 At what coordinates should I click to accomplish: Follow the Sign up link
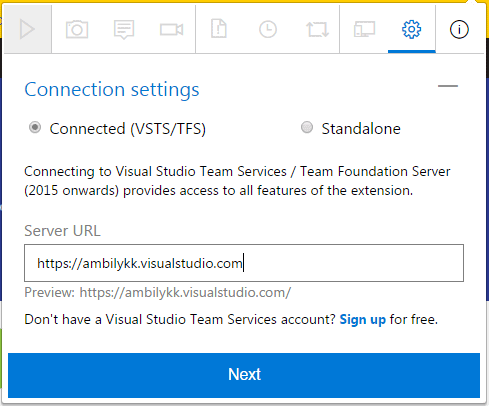click(x=362, y=319)
